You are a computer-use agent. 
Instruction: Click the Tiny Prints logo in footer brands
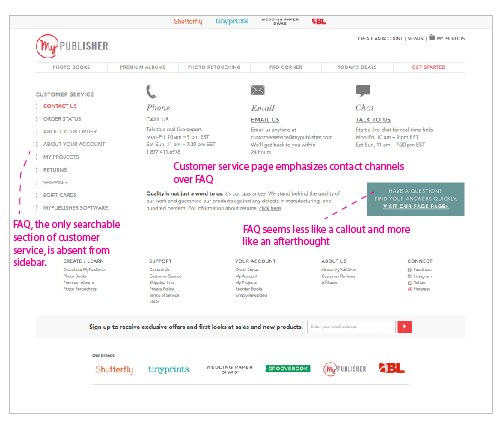169,369
